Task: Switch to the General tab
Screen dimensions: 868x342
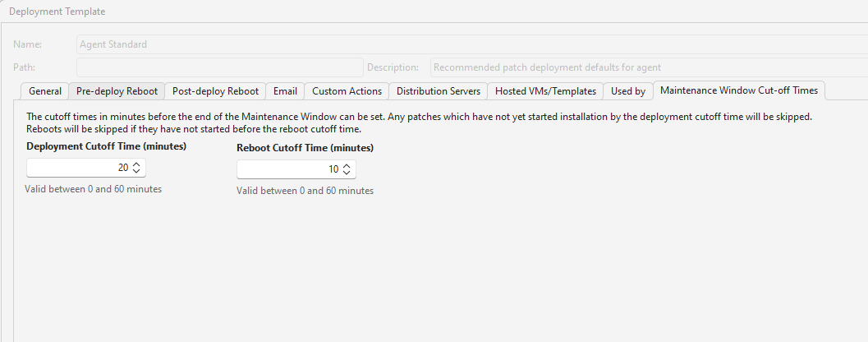Action: [x=45, y=91]
